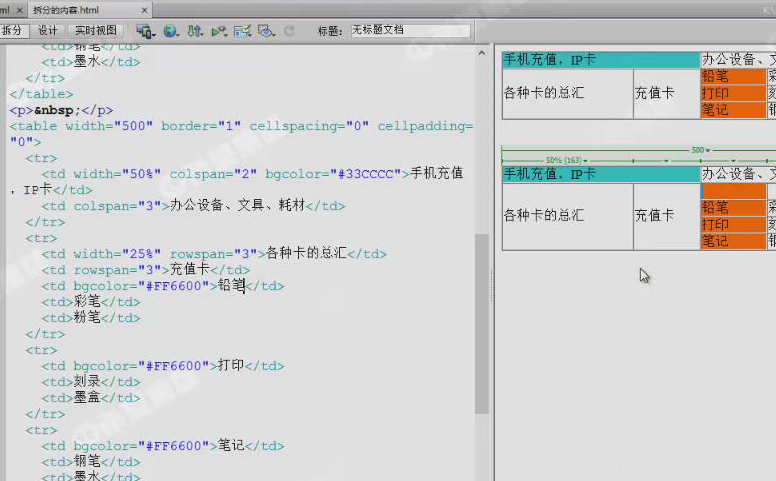Click the code view vertical scrollbar

[482, 320]
